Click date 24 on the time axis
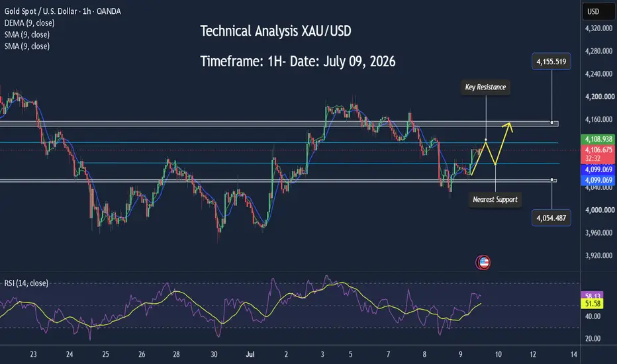The image size is (617, 364). click(70, 355)
